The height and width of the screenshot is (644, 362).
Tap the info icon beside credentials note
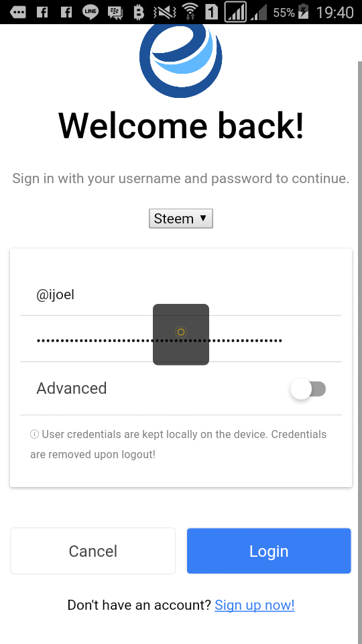click(x=34, y=434)
